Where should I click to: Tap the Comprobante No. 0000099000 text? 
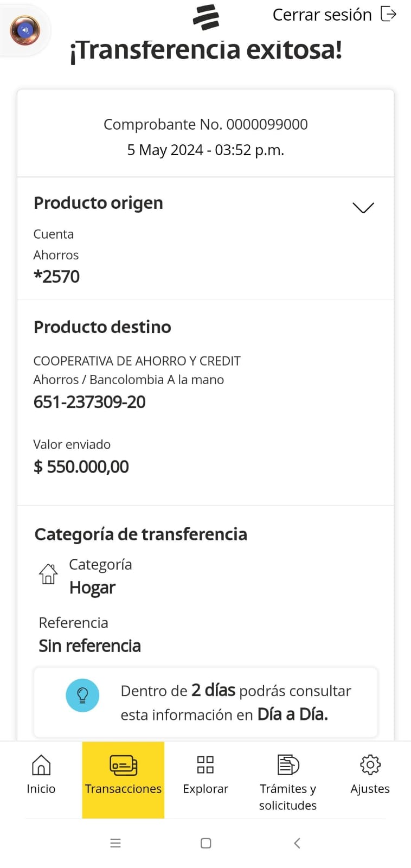coord(206,124)
